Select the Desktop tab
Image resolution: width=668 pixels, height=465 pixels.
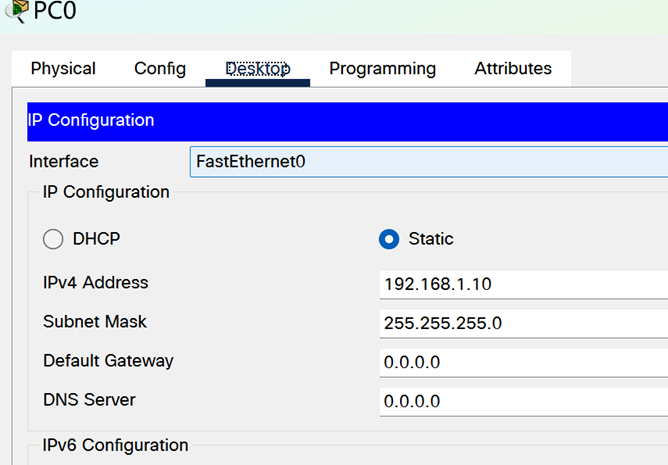(x=258, y=69)
